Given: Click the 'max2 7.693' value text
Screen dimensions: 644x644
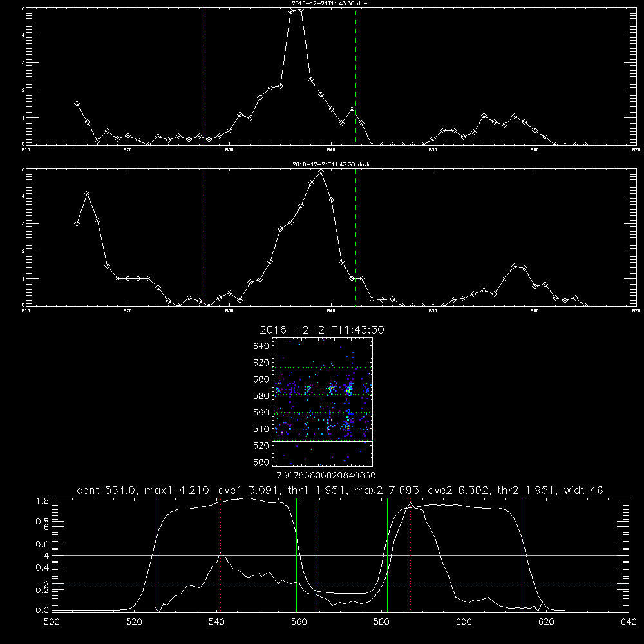Looking at the screenshot, I should point(386,490).
